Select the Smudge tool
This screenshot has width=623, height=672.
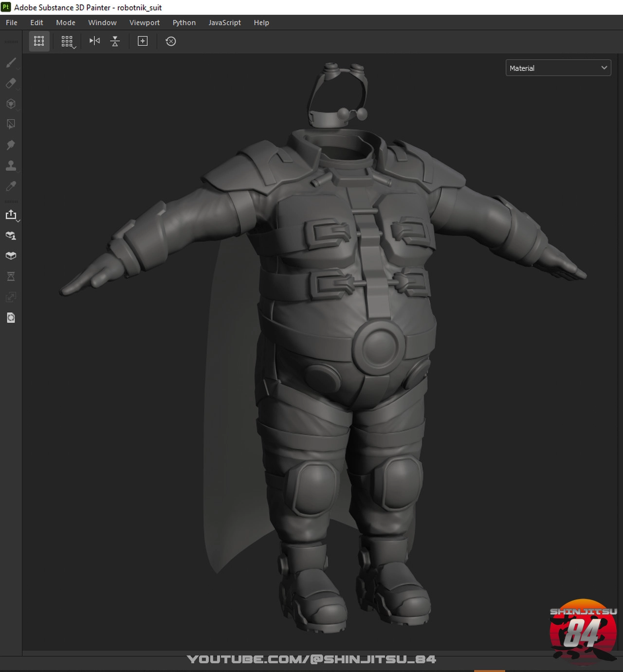point(11,145)
